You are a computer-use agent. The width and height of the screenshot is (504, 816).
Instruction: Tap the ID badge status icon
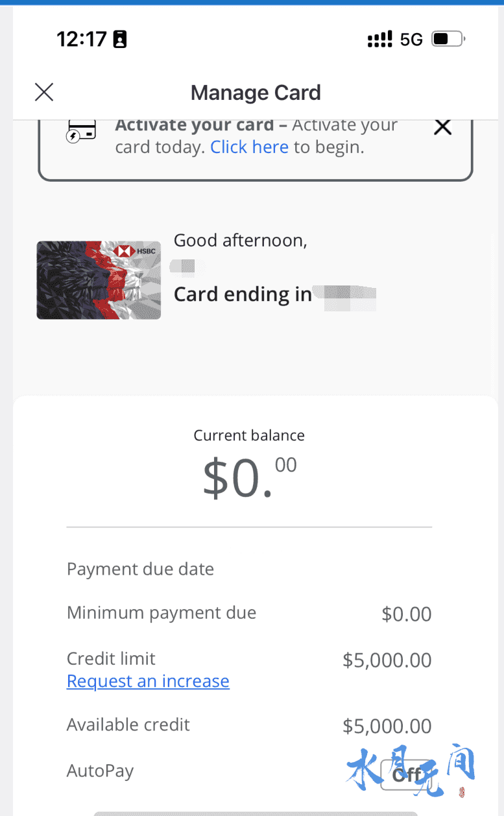(x=119, y=40)
